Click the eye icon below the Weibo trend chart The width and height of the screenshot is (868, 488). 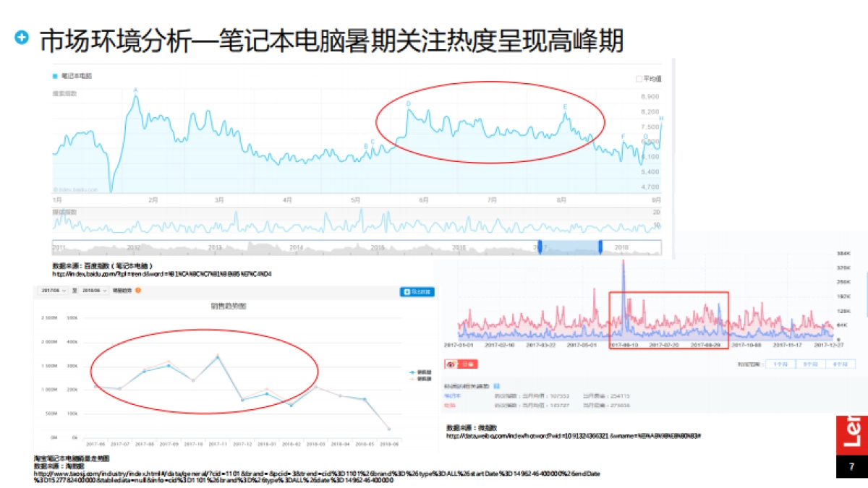pos(451,364)
